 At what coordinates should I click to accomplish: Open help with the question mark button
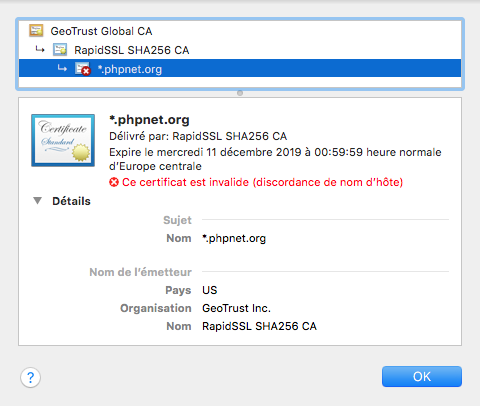pos(30,377)
